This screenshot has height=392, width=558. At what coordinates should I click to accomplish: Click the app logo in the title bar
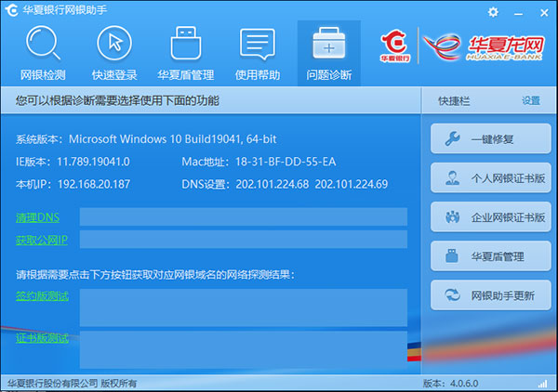click(x=11, y=10)
